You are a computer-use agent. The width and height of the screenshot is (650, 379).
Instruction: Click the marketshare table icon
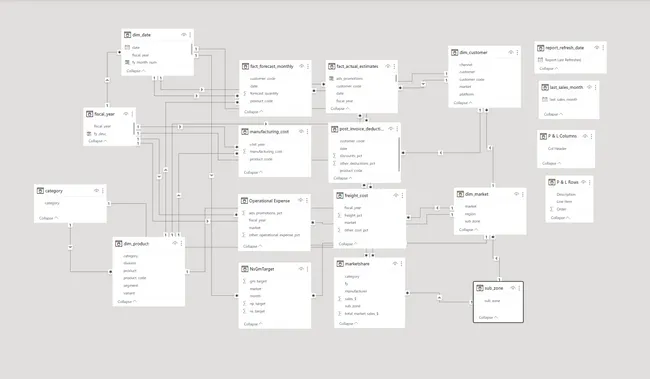[340, 264]
